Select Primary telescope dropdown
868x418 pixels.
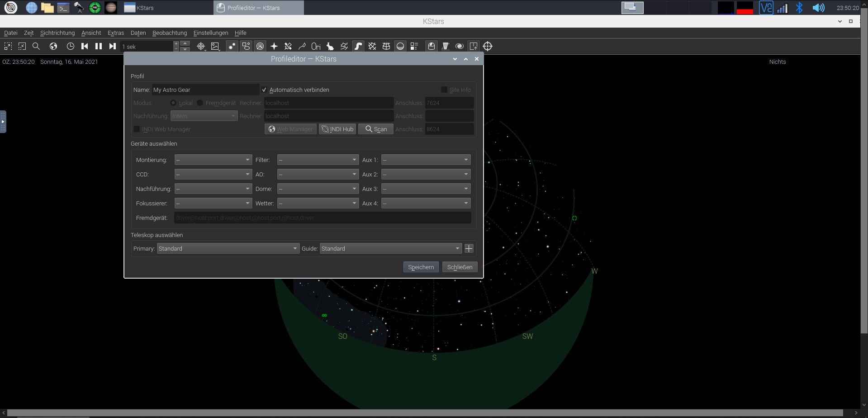coord(228,248)
